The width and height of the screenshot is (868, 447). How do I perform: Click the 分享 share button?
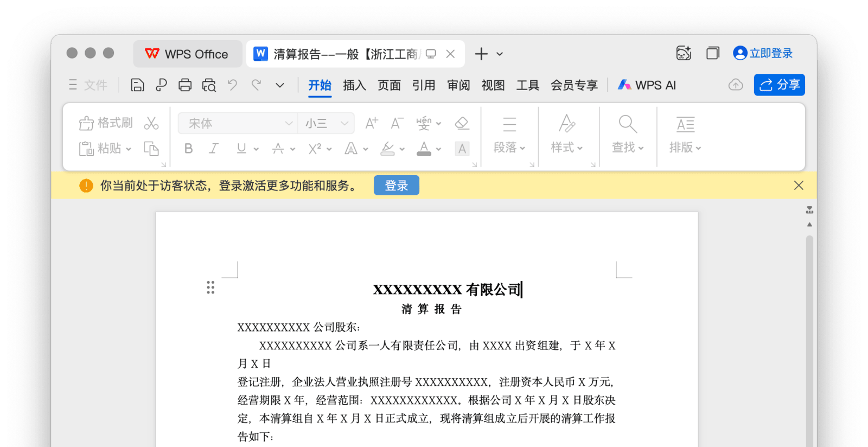779,85
